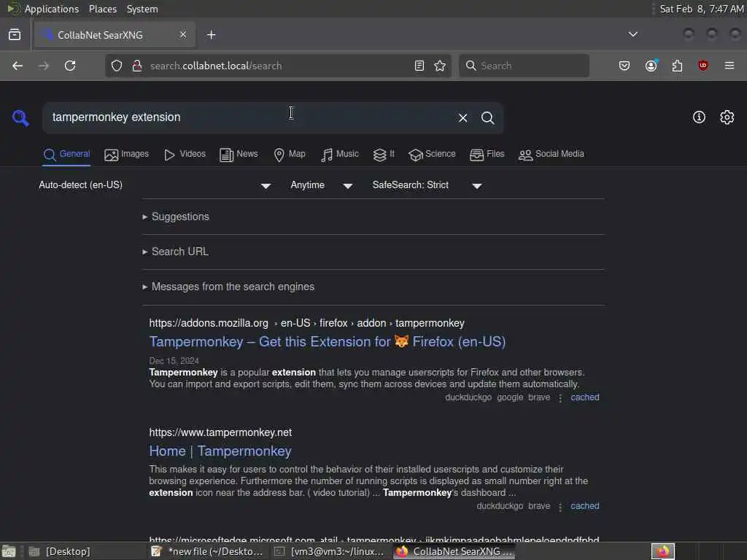The height and width of the screenshot is (560, 747).
Task: Open the Pocket save icon
Action: [624, 66]
